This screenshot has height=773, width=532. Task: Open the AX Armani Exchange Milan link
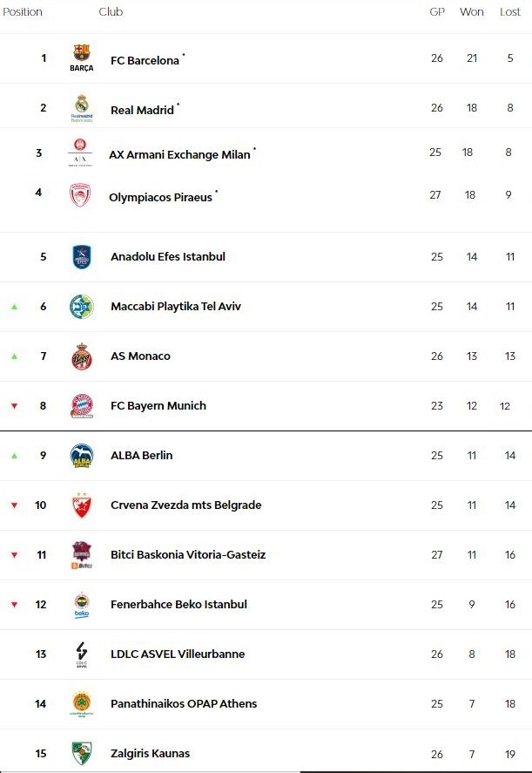pos(179,154)
